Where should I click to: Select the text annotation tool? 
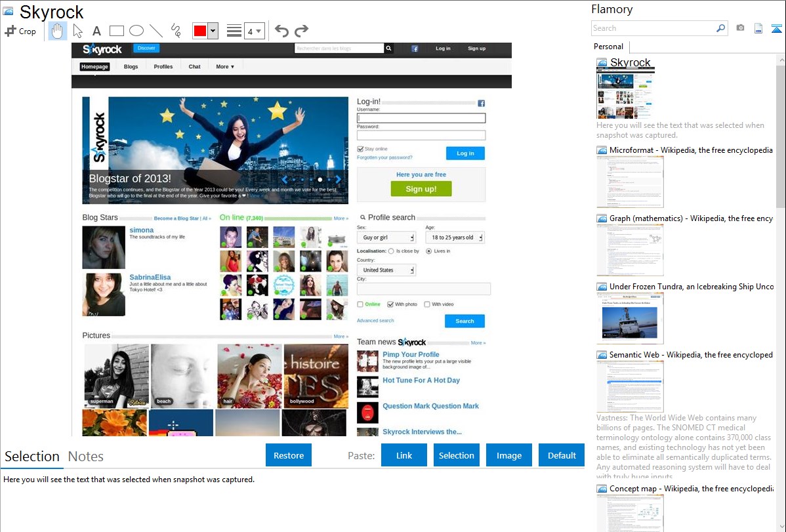(x=96, y=31)
